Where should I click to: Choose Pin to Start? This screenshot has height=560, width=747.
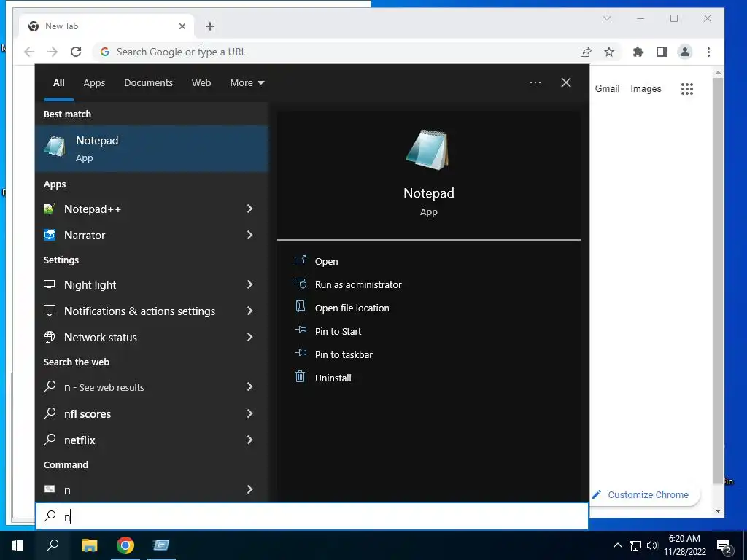coord(338,331)
